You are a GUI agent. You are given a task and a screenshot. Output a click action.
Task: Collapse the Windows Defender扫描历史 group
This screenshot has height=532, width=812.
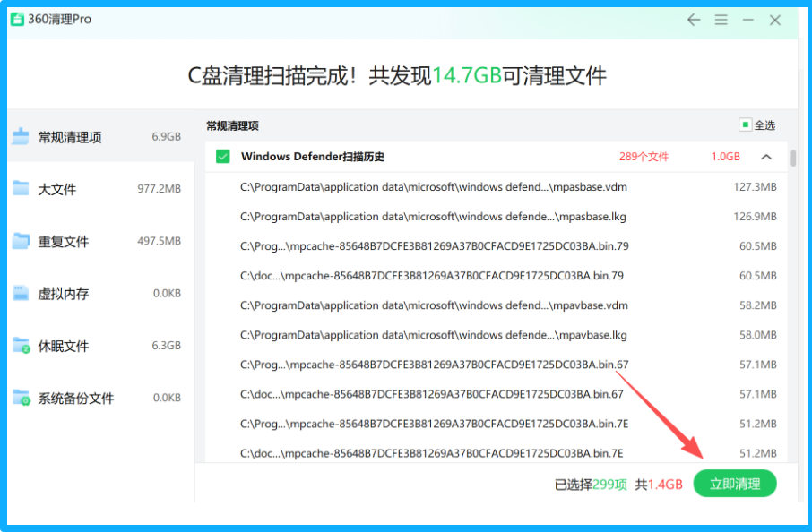766,157
